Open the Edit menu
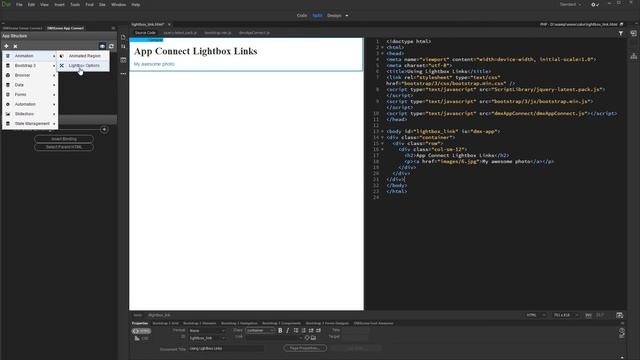640x360 pixels. (31, 4)
